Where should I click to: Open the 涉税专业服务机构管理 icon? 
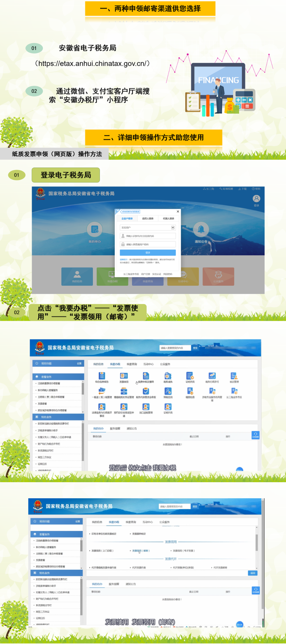click(212, 391)
